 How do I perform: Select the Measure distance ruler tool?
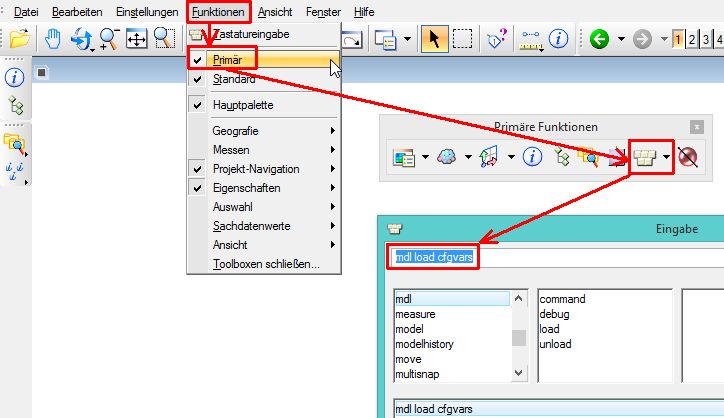[x=532, y=40]
